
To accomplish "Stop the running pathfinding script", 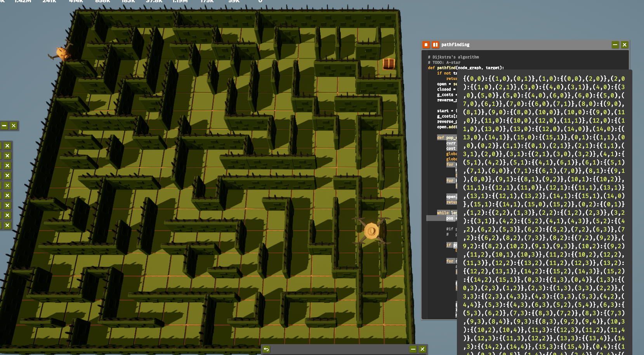I will click(x=426, y=45).
